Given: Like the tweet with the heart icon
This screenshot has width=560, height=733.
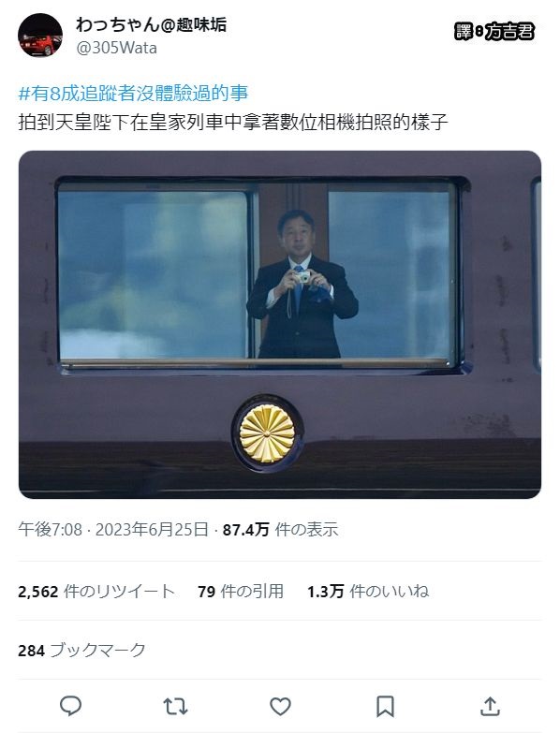Looking at the screenshot, I should click(280, 707).
